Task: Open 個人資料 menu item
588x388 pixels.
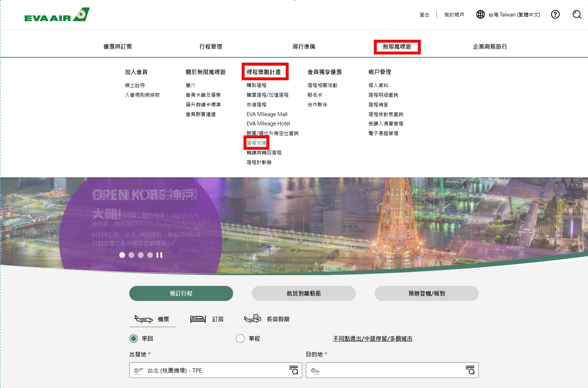Action: (x=378, y=85)
